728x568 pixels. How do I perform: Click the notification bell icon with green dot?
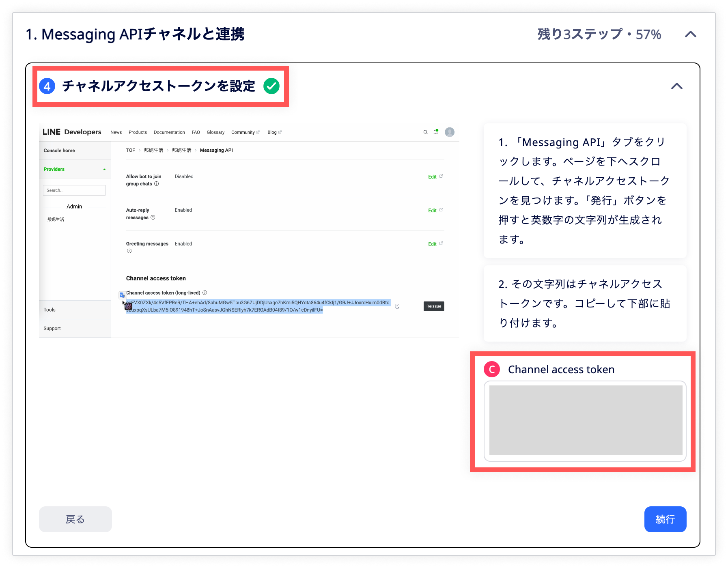pyautogui.click(x=436, y=132)
